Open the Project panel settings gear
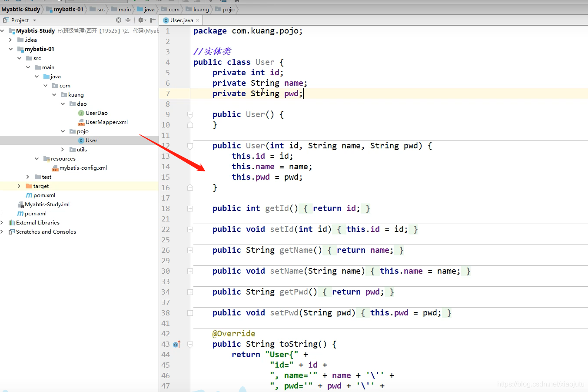The image size is (588, 392). tap(141, 20)
